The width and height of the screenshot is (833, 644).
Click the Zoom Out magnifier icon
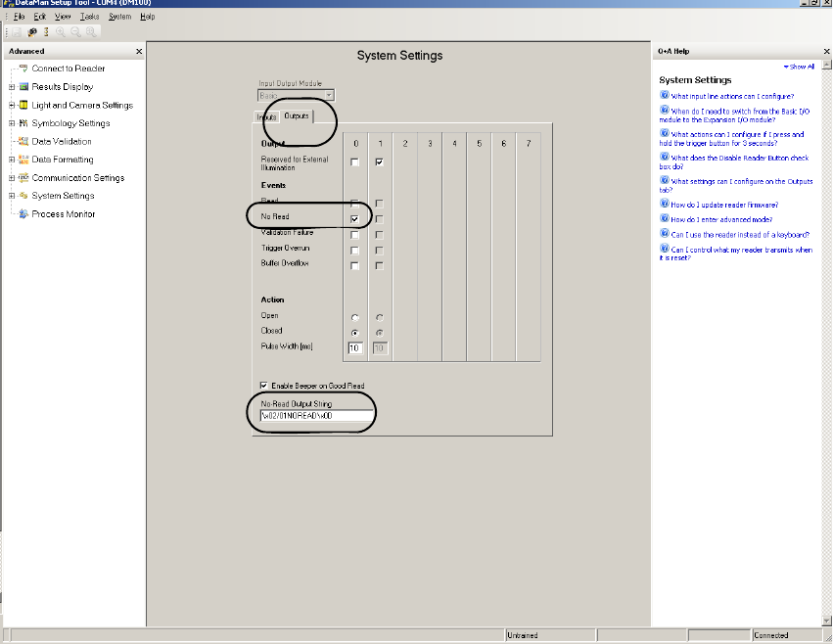tap(76, 32)
